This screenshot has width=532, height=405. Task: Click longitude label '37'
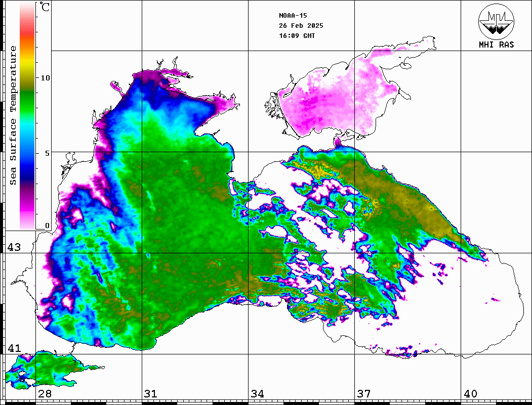coord(364,394)
